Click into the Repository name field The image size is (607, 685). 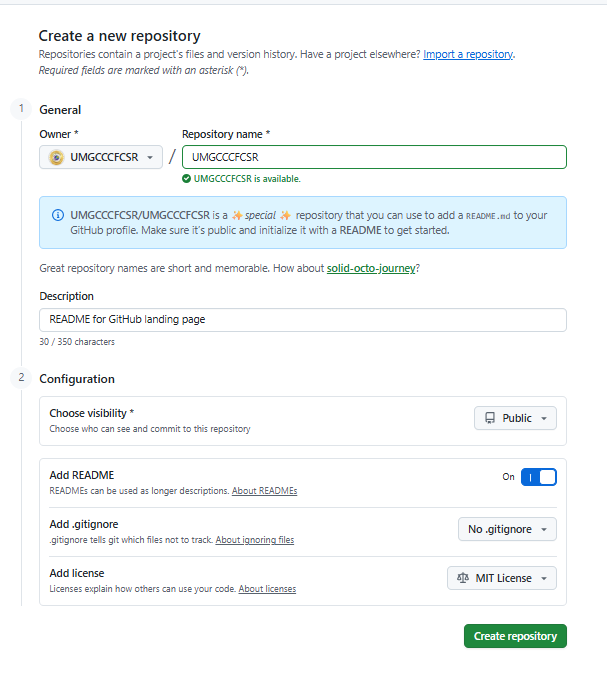[374, 157]
